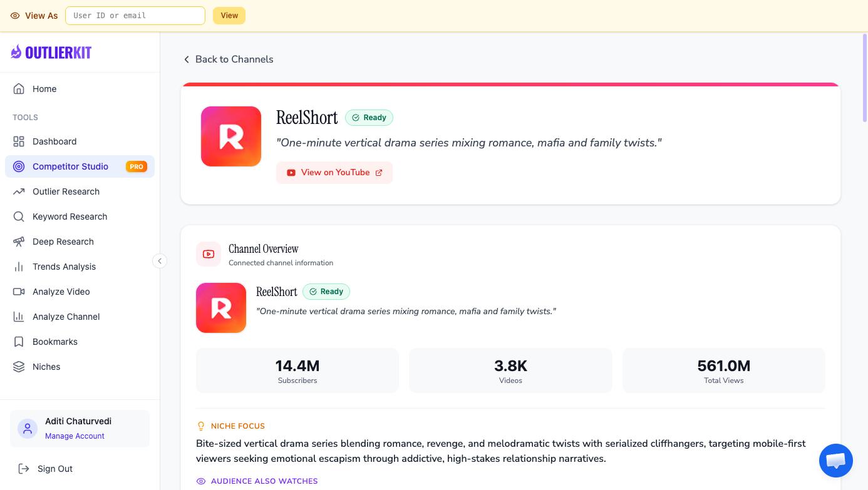This screenshot has width=868, height=490.
Task: Select Competitor Studio in the sidebar
Action: 70,166
